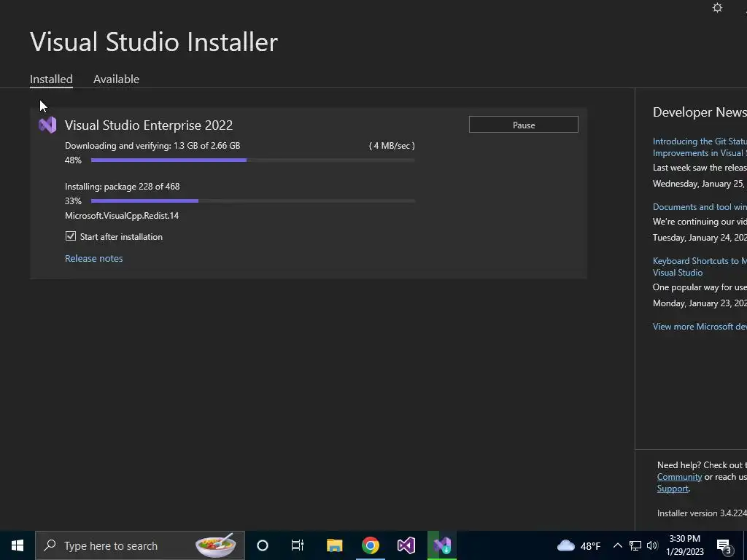Click the Downloading and verifying status text
The width and height of the screenshot is (747, 560).
[x=152, y=146]
